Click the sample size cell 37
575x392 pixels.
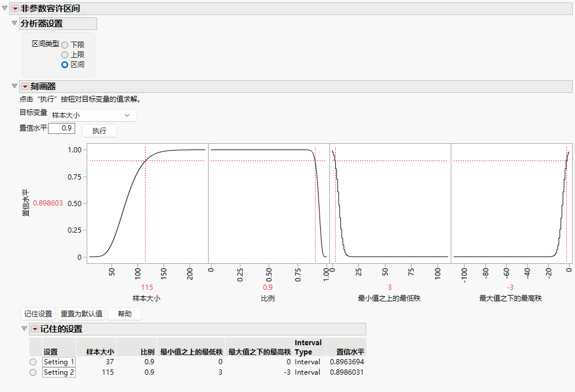tap(110, 362)
